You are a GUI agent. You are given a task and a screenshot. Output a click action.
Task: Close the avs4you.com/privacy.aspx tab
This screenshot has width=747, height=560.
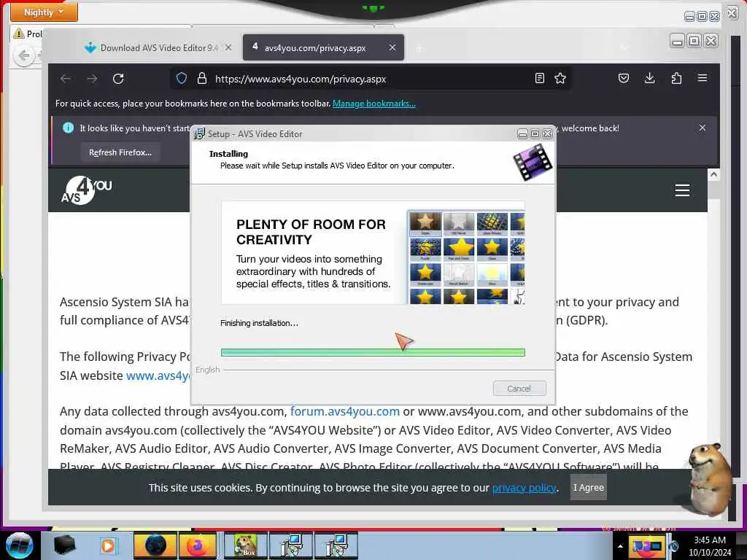[x=392, y=47]
